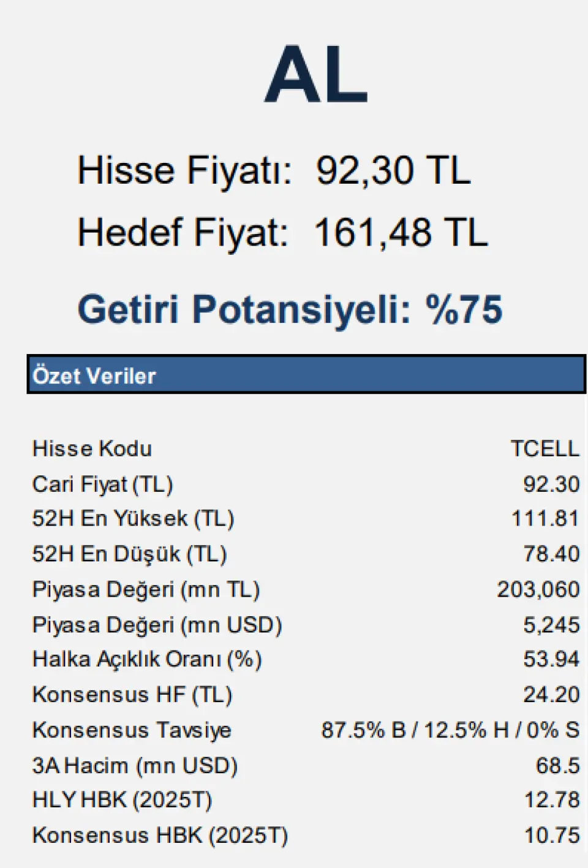The width and height of the screenshot is (588, 868).
Task: Select the market value 203,060
Action: pyautogui.click(x=538, y=589)
